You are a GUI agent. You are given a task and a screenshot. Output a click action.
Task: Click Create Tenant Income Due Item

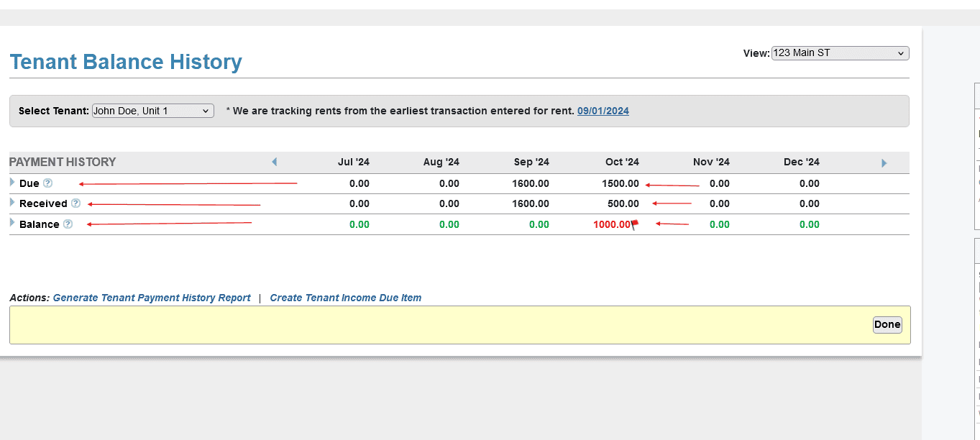[x=345, y=298]
